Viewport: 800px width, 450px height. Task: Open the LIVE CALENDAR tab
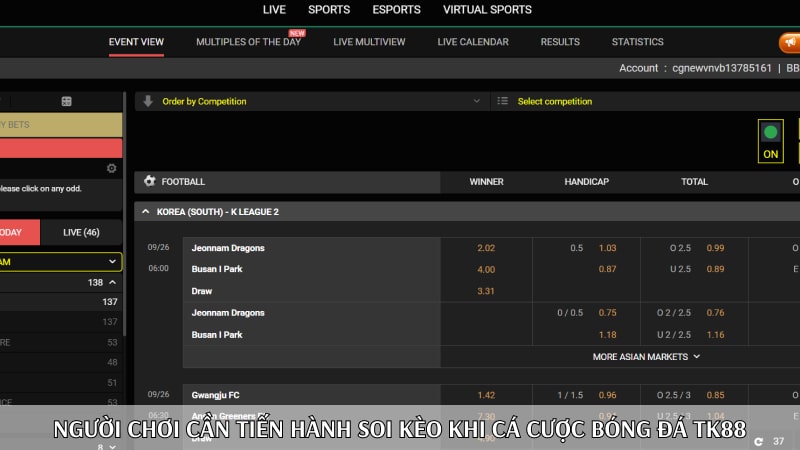click(x=473, y=42)
